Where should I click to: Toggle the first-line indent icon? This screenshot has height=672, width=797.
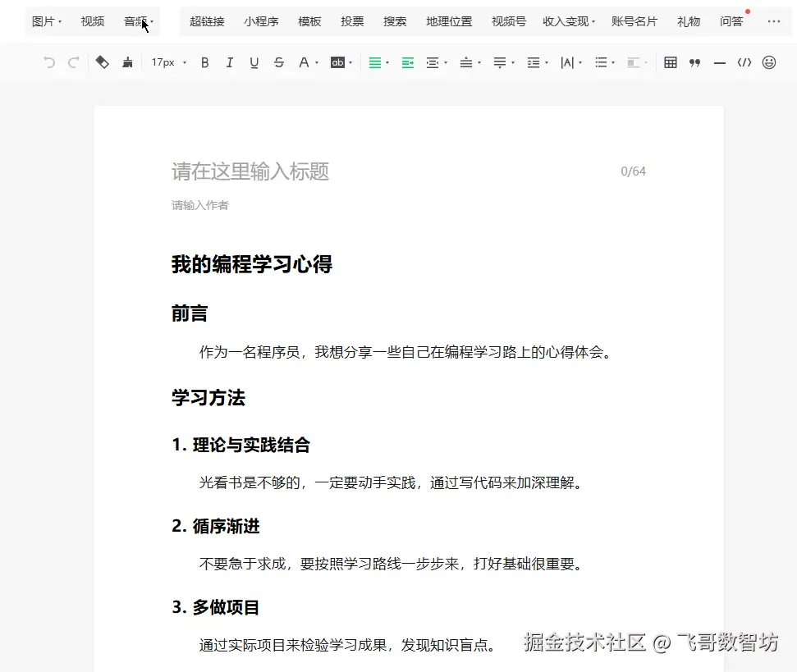408,62
